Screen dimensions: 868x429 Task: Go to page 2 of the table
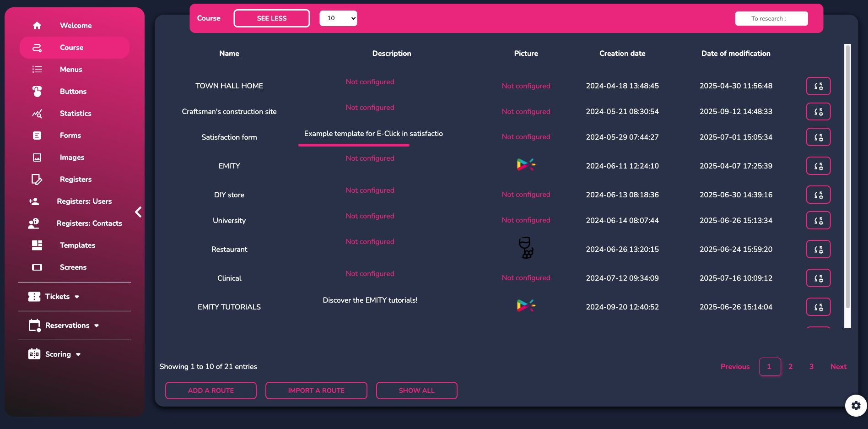(790, 367)
